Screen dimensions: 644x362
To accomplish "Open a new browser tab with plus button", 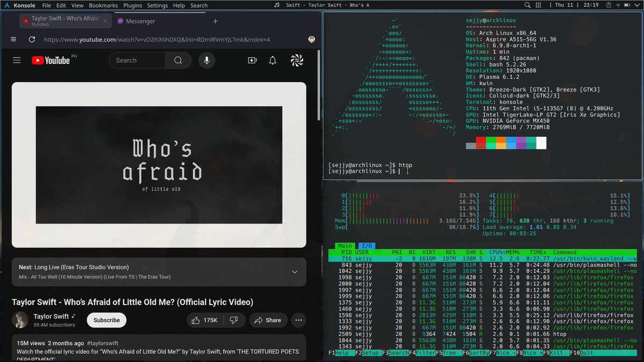I will tap(215, 21).
